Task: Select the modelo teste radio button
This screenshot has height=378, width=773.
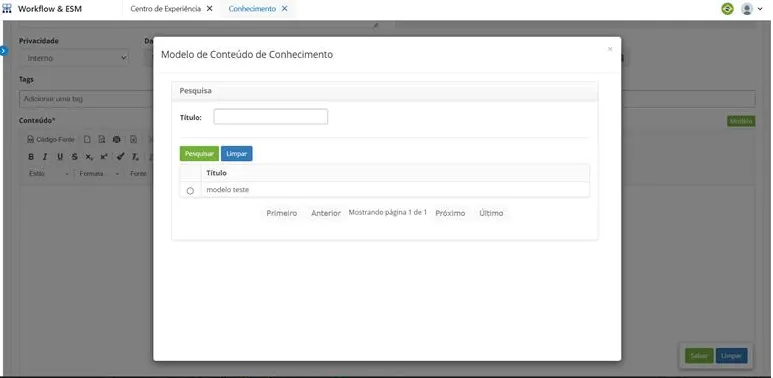Action: [x=190, y=191]
